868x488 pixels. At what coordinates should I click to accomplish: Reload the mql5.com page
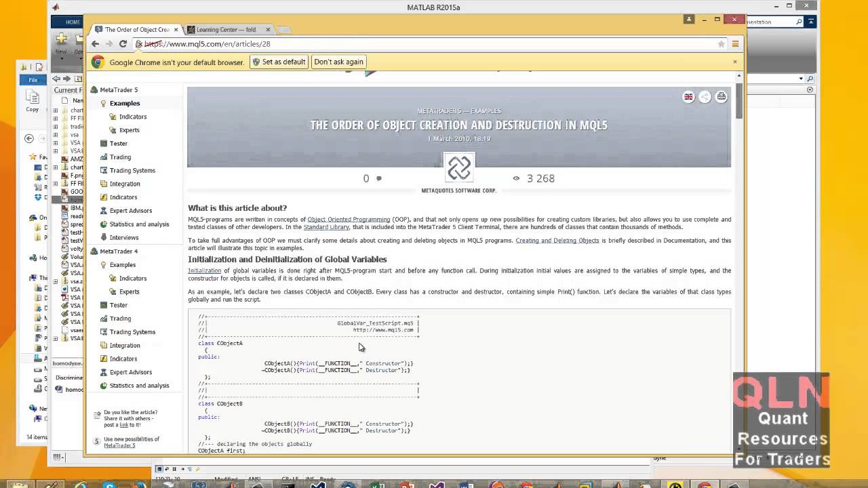coord(123,44)
